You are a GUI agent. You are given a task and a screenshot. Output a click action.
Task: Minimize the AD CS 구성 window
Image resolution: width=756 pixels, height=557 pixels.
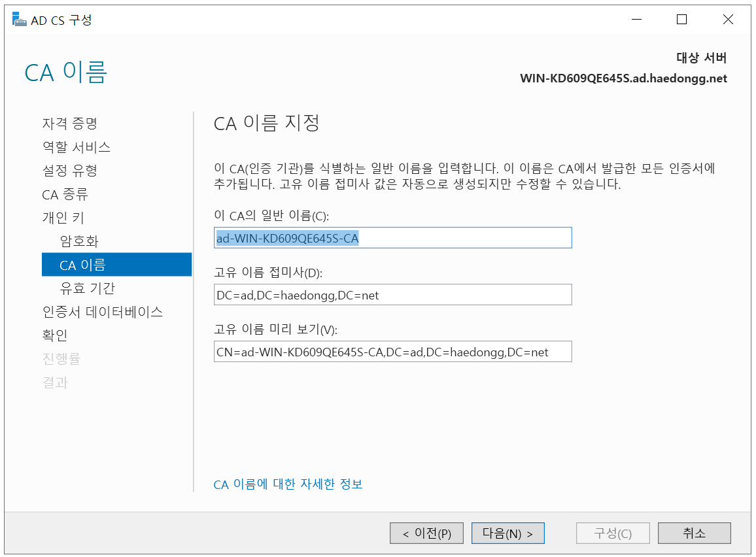tap(636, 20)
